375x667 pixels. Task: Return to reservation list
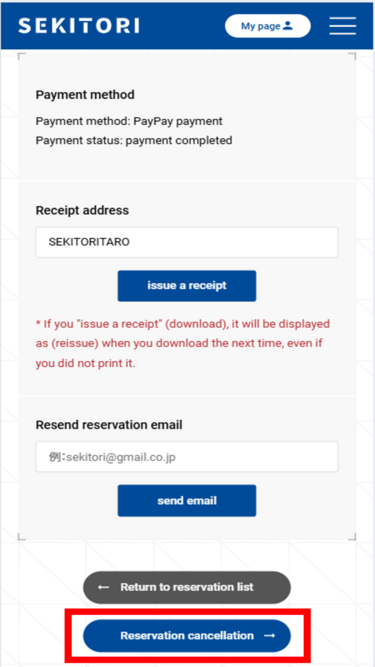[187, 587]
